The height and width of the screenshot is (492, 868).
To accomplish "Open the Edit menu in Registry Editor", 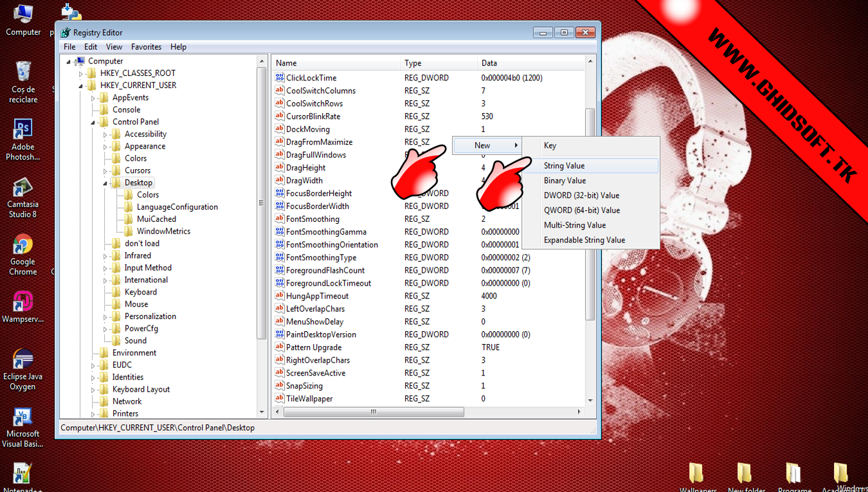I will (x=90, y=46).
